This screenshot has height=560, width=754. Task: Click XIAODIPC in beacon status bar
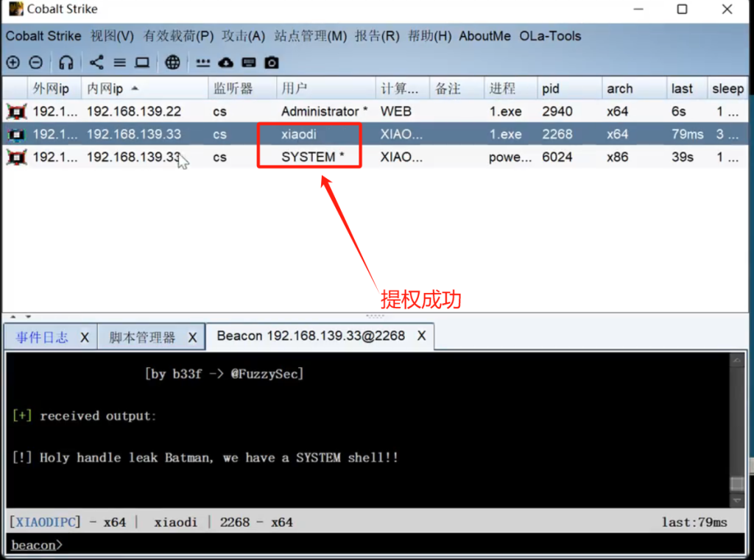pos(46,522)
